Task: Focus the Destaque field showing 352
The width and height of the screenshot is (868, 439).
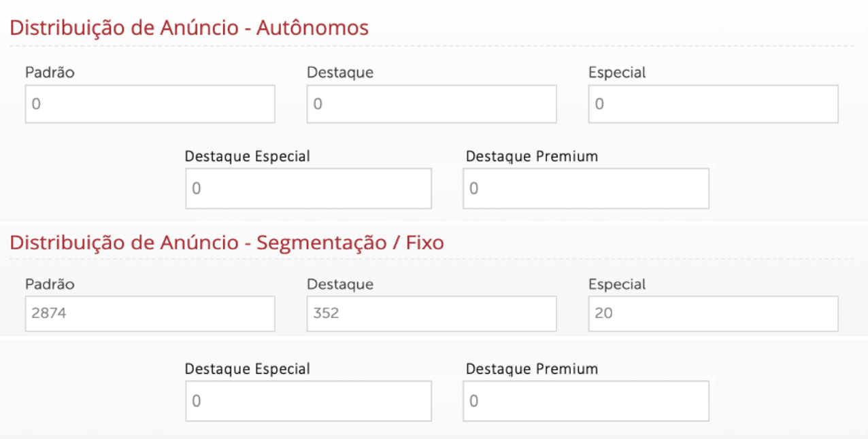Action: coord(431,314)
